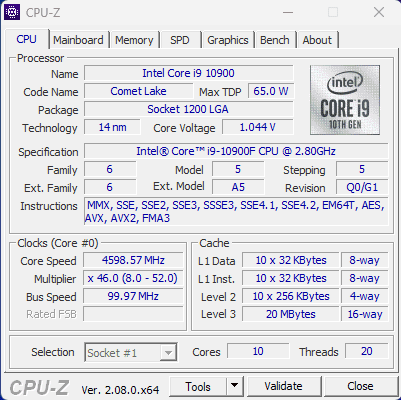Switch to the Mainboard tab
The width and height of the screenshot is (401, 400).
pyautogui.click(x=78, y=40)
